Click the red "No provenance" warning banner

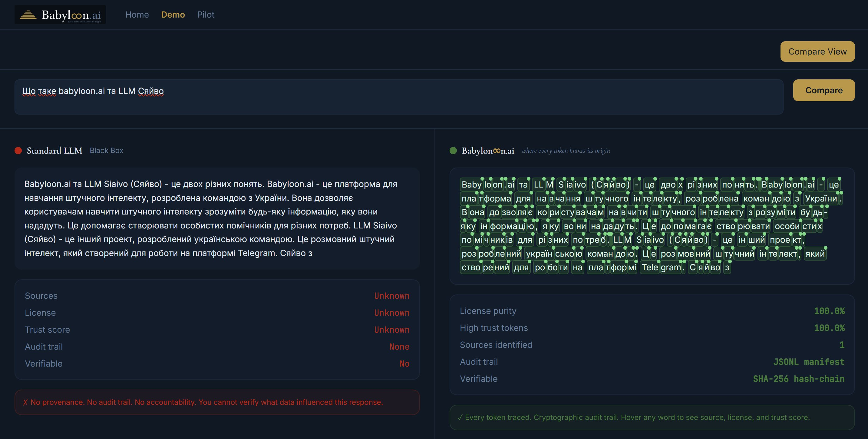pyautogui.click(x=217, y=402)
